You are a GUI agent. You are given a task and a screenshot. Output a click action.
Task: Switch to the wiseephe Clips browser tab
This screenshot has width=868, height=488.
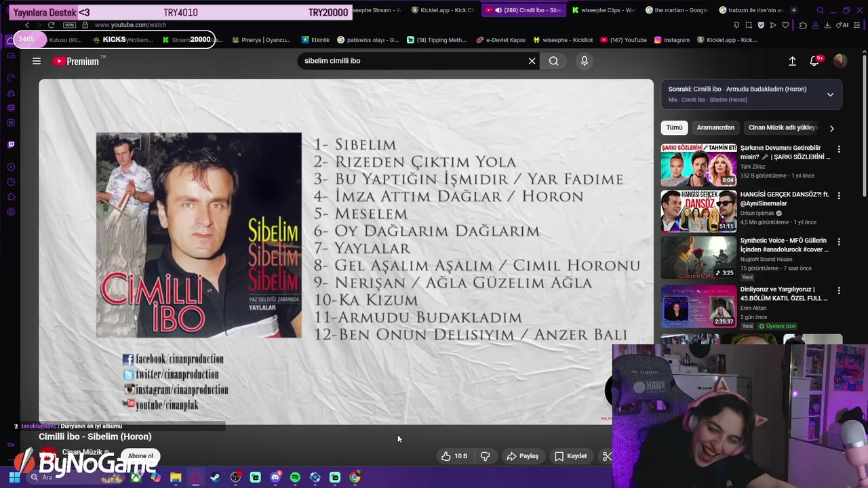(x=602, y=10)
